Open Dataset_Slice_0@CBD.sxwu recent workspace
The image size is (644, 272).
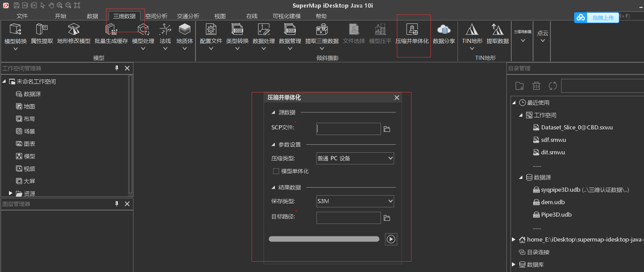coord(573,127)
